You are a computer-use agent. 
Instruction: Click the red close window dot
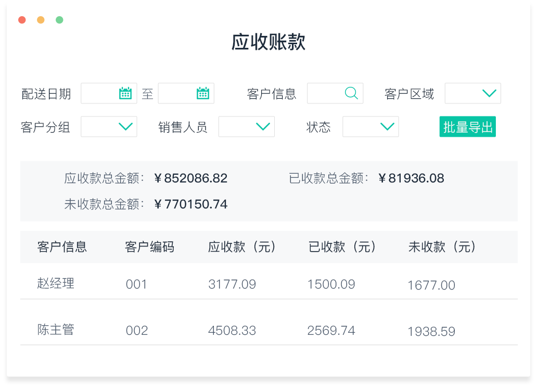pos(22,20)
